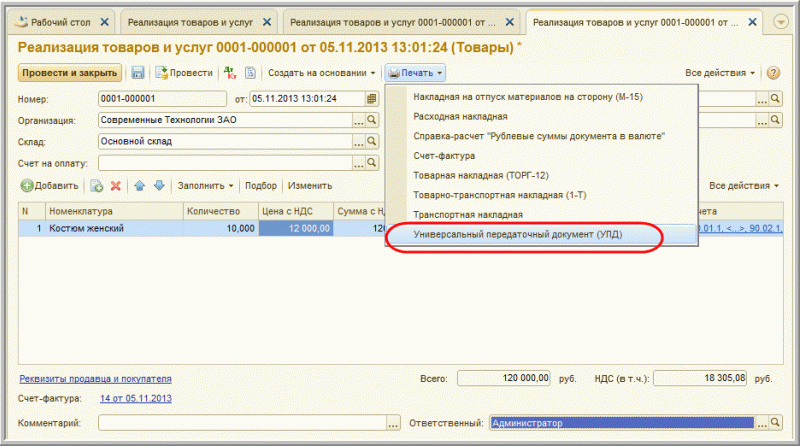Open the Создать на основании dropdown
The width and height of the screenshot is (800, 446).
(322, 73)
